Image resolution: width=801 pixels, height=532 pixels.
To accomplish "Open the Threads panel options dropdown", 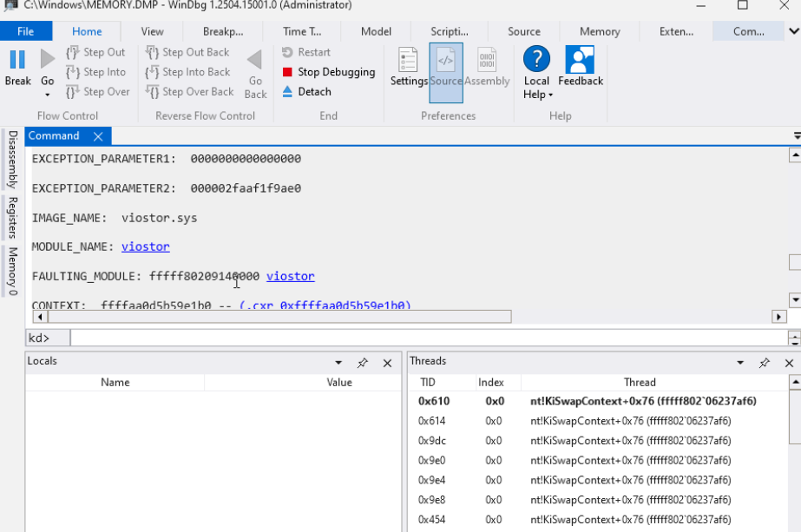I will tap(740, 363).
